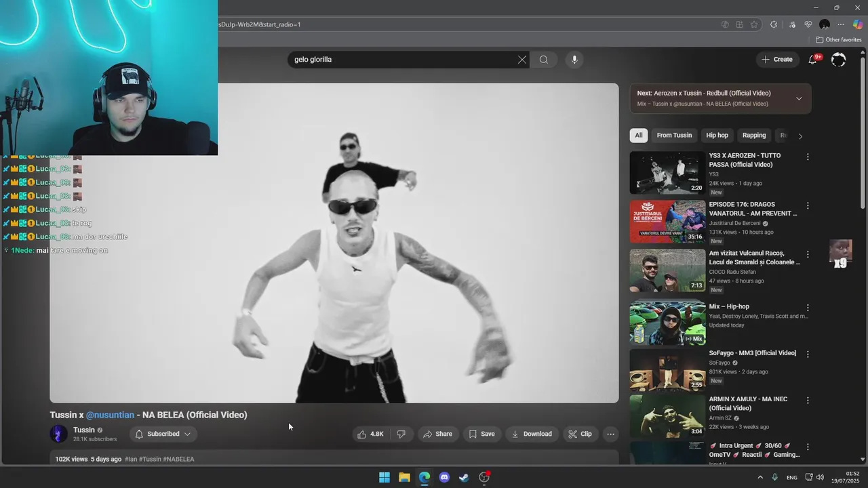Open ARMIN X AMULY - MA INEC title

748,403
